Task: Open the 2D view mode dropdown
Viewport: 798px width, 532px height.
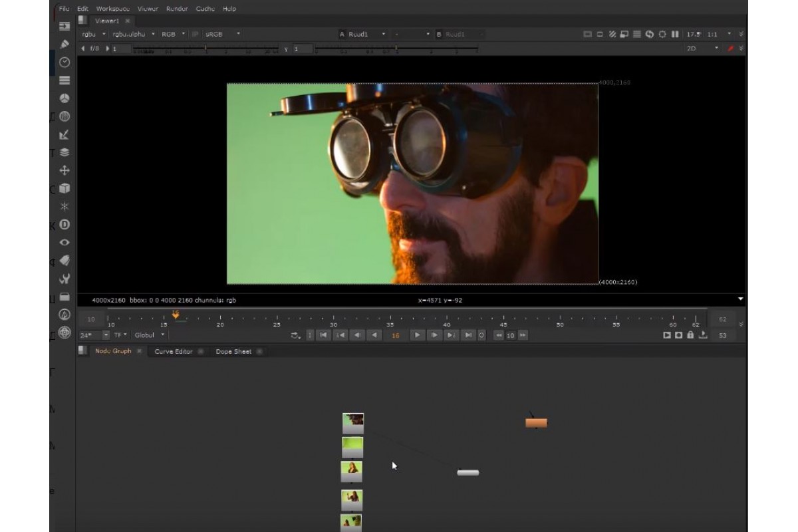Action: (x=697, y=47)
